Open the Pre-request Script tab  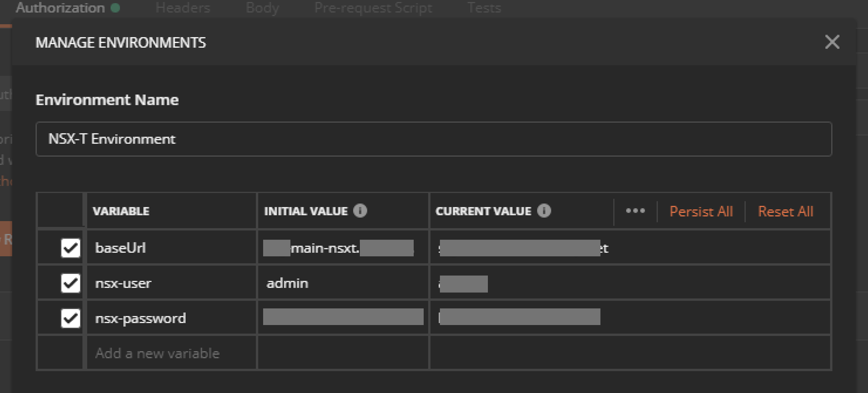(373, 8)
